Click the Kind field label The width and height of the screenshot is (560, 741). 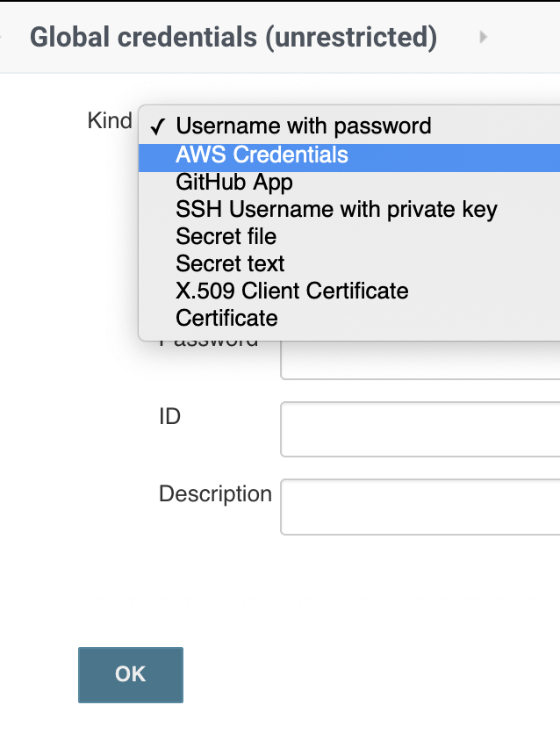110,121
